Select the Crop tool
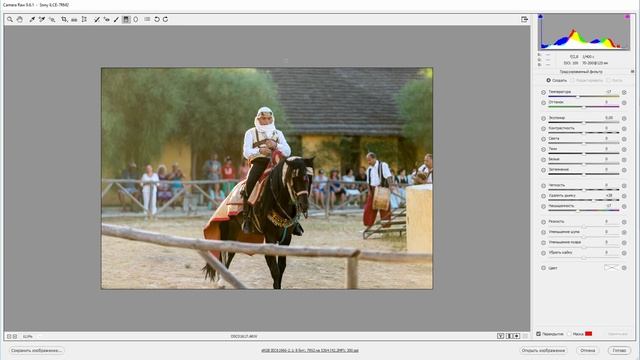 64,19
